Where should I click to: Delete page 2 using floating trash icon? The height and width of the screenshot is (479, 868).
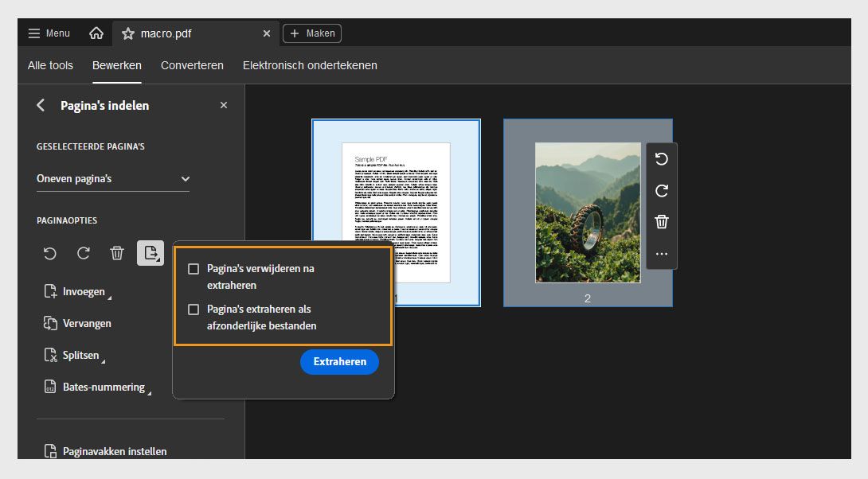(661, 222)
